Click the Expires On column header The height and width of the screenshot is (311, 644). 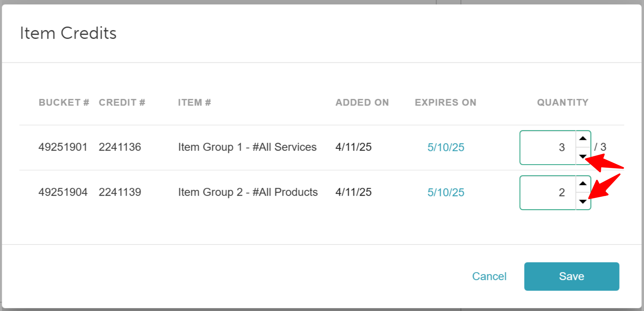coord(445,103)
